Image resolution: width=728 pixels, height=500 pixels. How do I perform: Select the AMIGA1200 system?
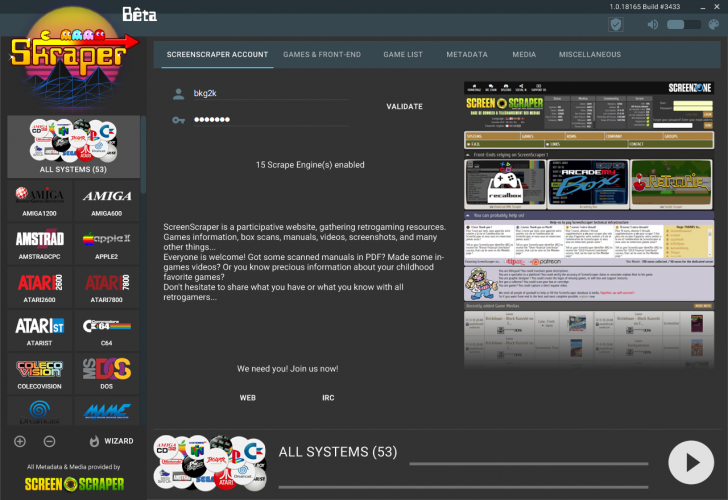39,201
